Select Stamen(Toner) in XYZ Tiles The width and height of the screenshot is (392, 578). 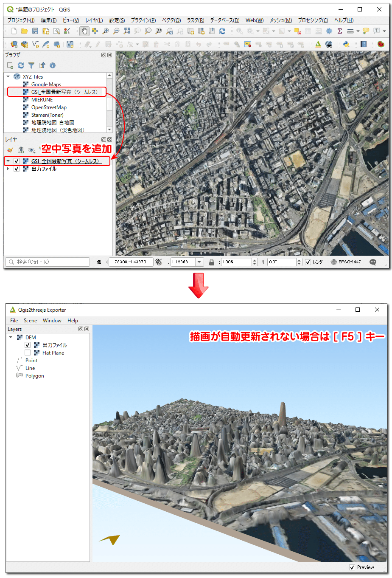click(x=47, y=115)
